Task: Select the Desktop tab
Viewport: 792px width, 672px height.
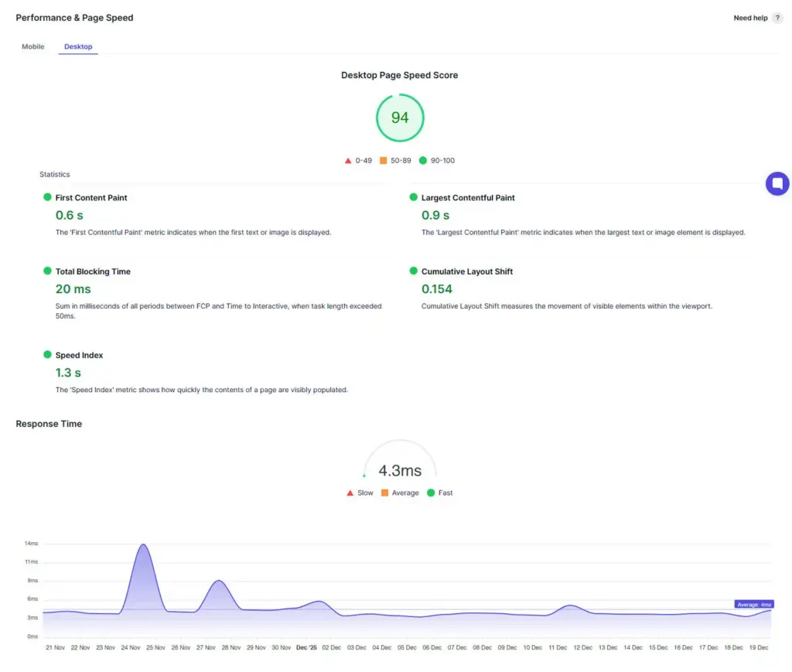Action: (x=77, y=46)
